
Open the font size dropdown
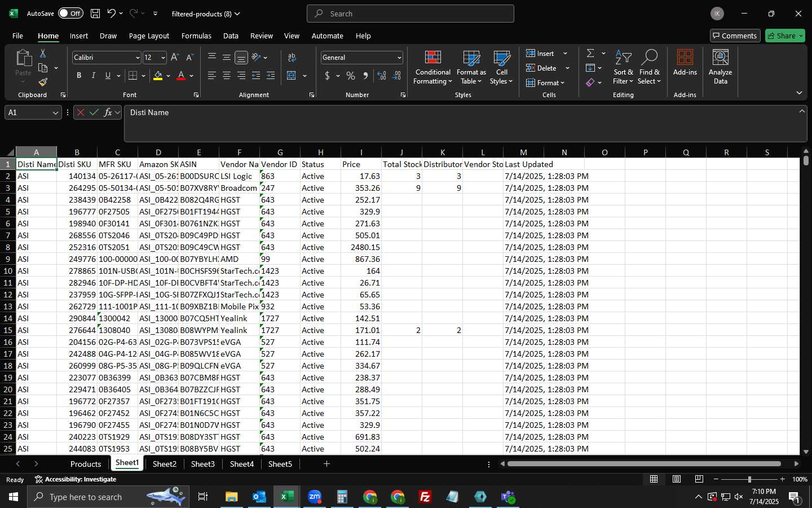pyautogui.click(x=163, y=58)
